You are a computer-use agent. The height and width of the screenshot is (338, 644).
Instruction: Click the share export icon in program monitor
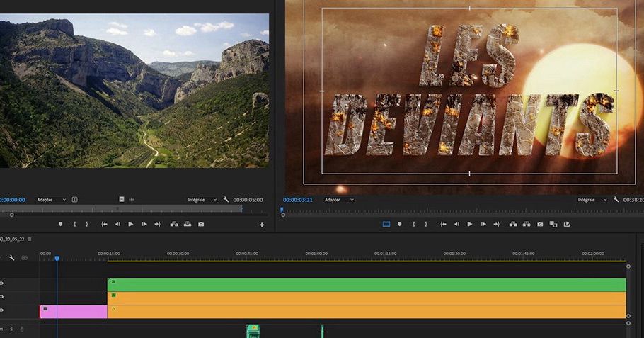(x=567, y=225)
